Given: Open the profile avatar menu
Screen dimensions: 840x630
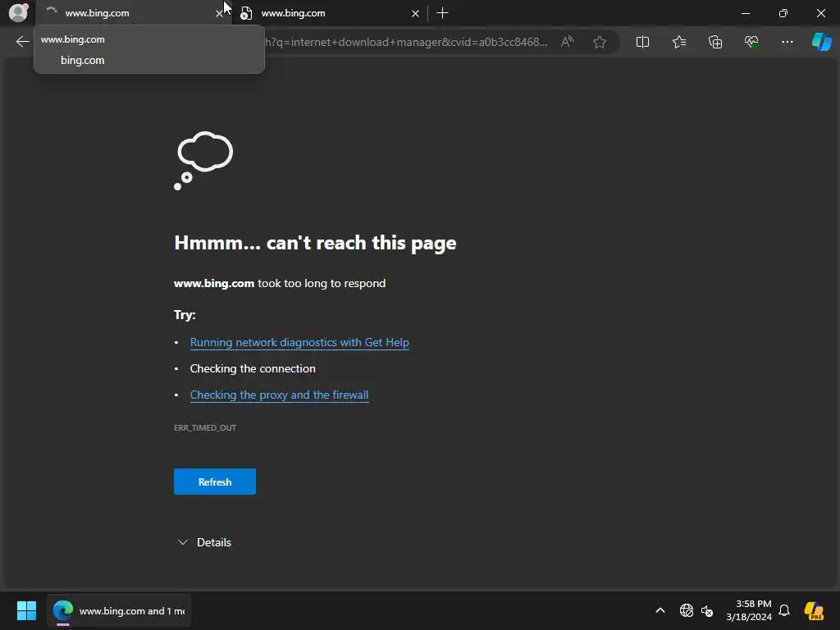Looking at the screenshot, I should click(18, 13).
